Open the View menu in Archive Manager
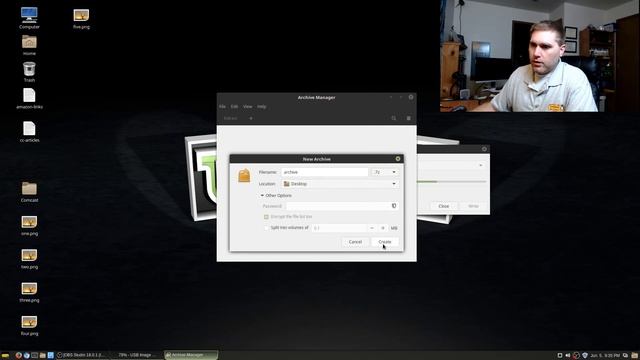Screen dimensions: 640x360 [247, 107]
